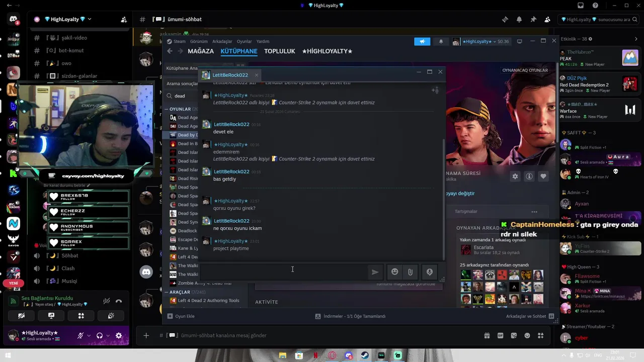Add attachment with plus in Discord message bar
This screenshot has width=644, height=362.
click(x=146, y=335)
